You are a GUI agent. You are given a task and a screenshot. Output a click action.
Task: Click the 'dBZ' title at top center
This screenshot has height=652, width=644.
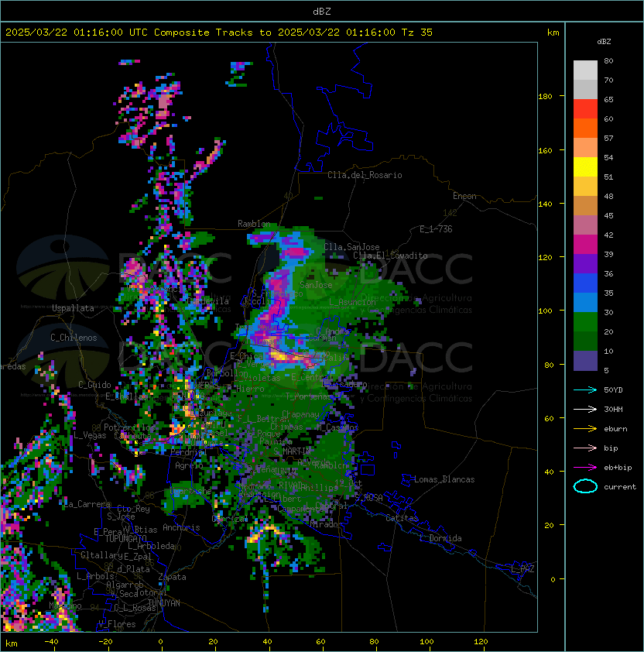click(x=322, y=11)
